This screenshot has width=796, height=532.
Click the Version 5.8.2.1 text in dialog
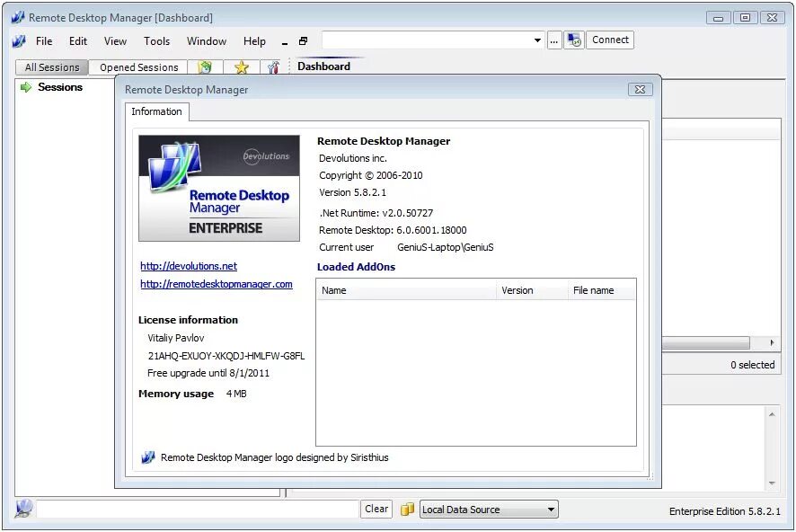[x=352, y=192]
